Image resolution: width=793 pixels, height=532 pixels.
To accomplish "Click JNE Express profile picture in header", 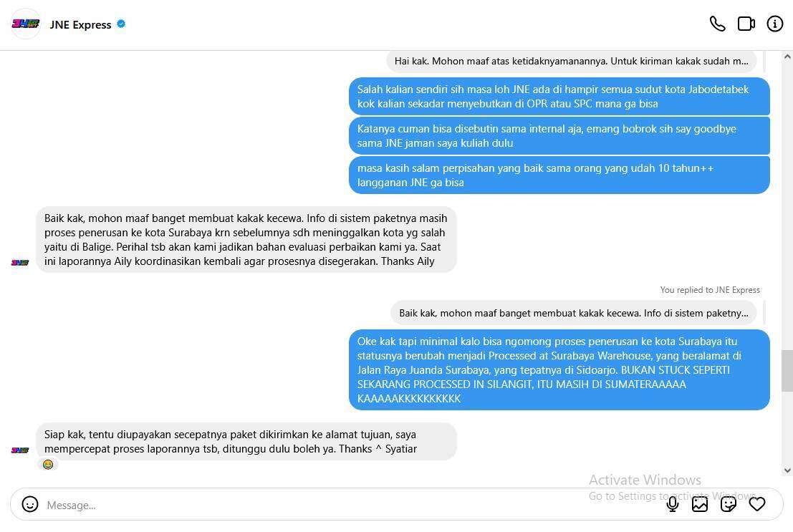I will pos(25,24).
